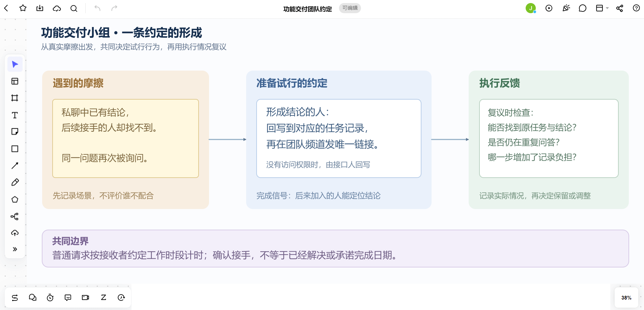
Task: Select the rectangle shape tool
Action: coord(15,149)
